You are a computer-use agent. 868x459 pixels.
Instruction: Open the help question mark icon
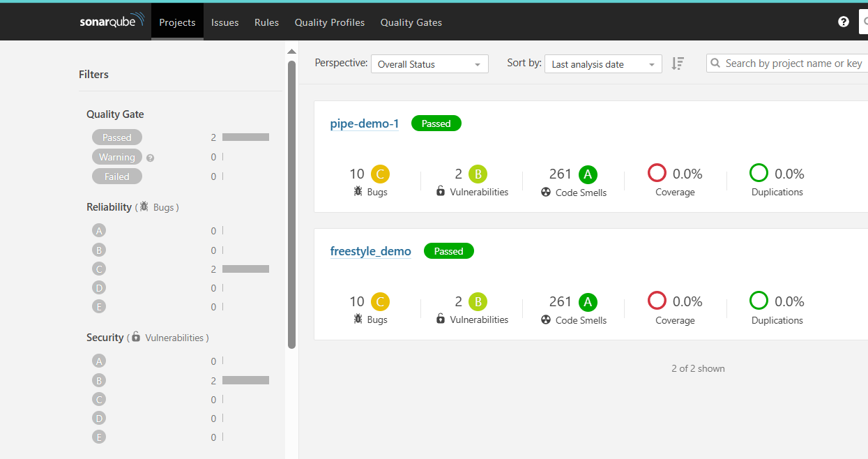844,22
